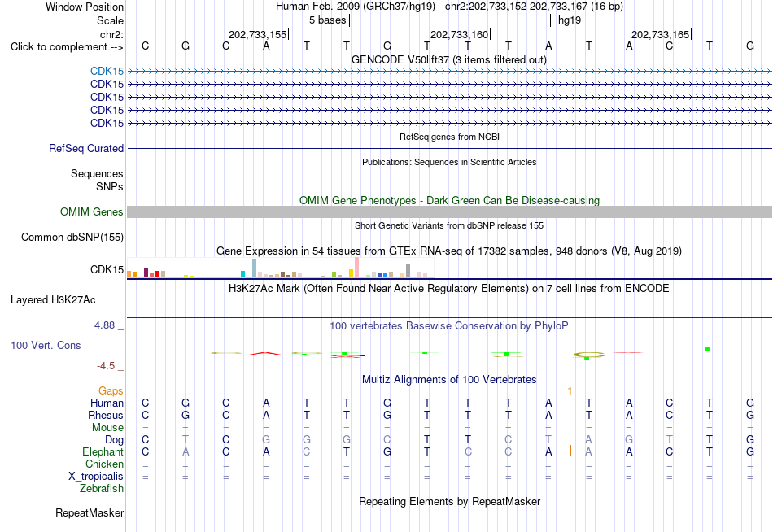Select the SNPs publications track label

pos(110,186)
